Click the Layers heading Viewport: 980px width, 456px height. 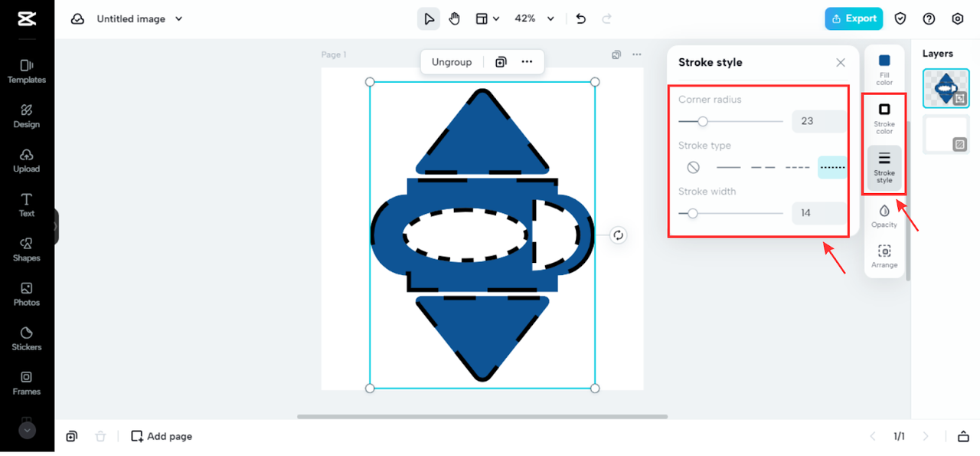point(938,54)
